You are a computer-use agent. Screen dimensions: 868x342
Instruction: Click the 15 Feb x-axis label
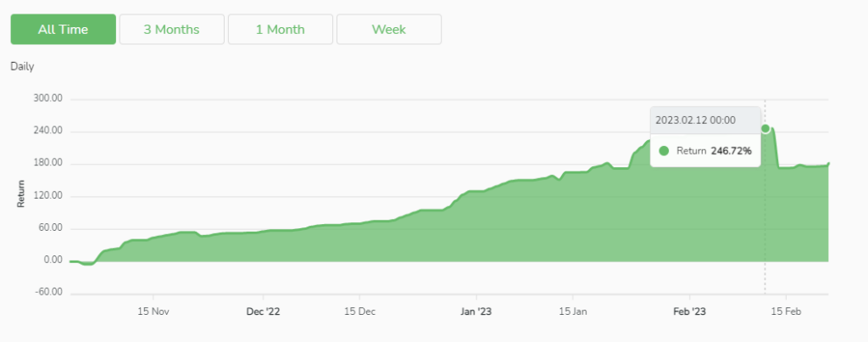coord(786,311)
